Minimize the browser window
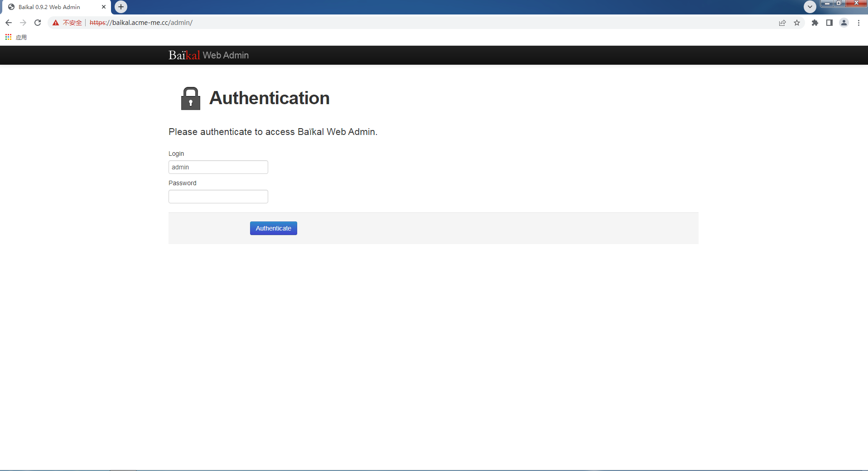 pyautogui.click(x=827, y=3)
